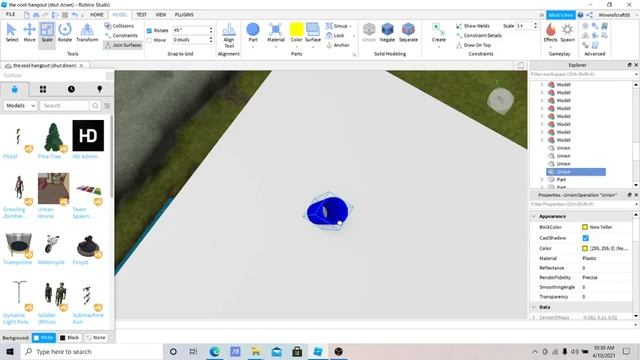Adjust the Move studs stepper
This screenshot has width=640, height=360.
coord(211,40)
